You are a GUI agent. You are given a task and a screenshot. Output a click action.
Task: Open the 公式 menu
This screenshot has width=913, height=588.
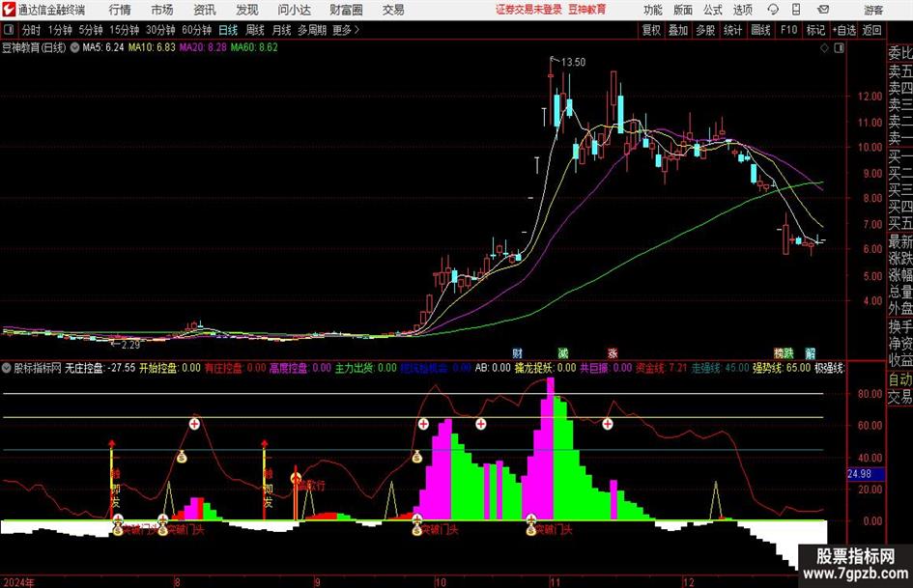pos(713,10)
